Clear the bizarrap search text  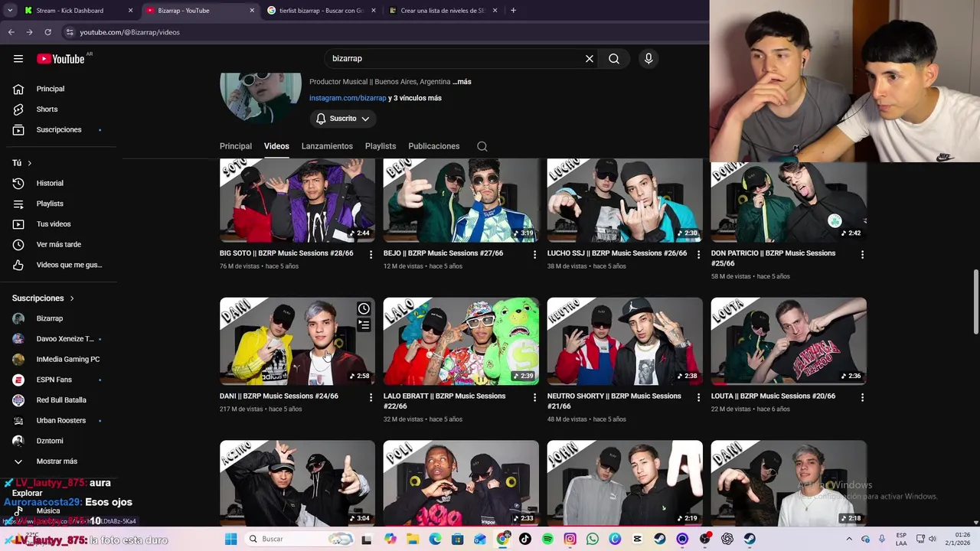pos(590,59)
